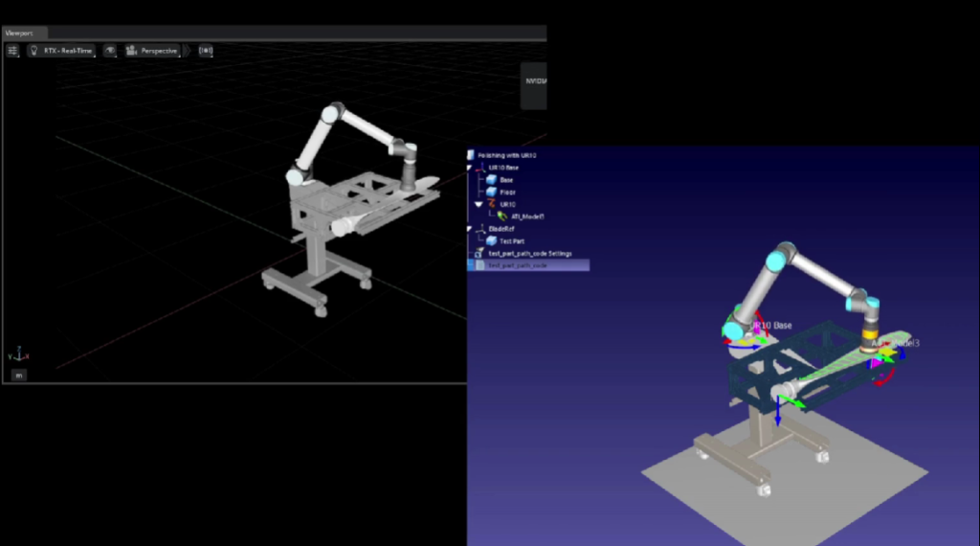This screenshot has width=980, height=546.
Task: Open the Perspective camera dropdown
Action: click(152, 50)
